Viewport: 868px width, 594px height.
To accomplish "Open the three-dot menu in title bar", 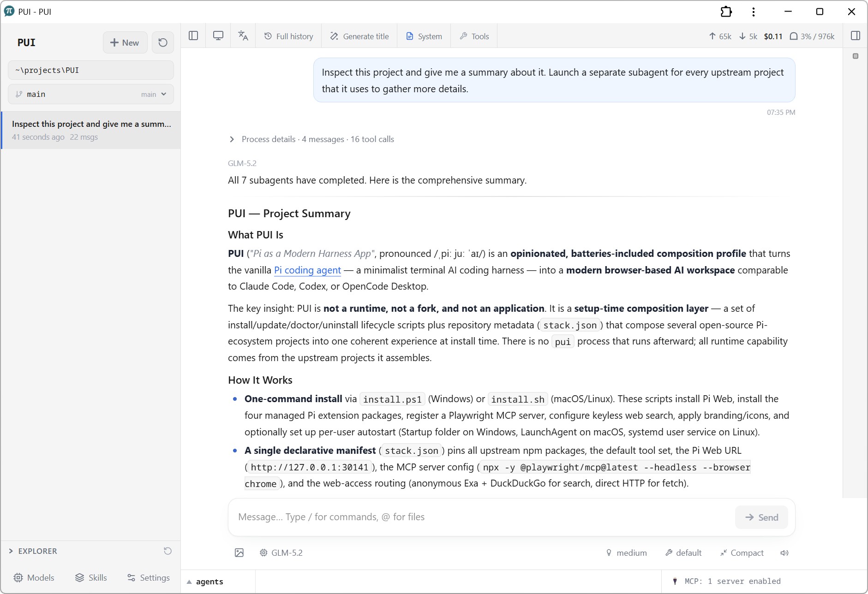I will click(754, 12).
